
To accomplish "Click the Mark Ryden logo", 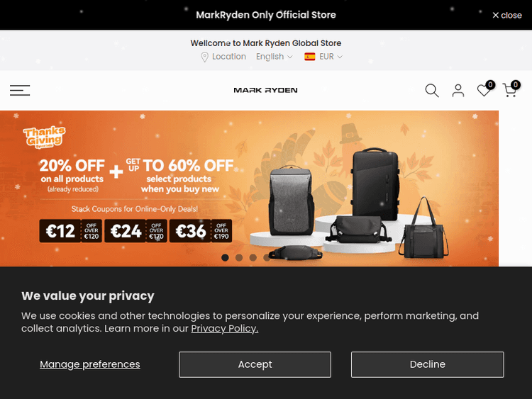I will (x=266, y=90).
